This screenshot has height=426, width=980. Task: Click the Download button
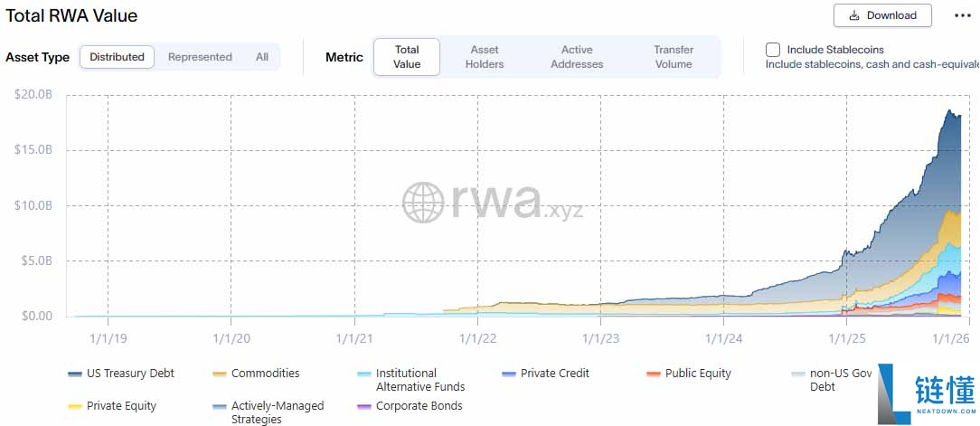pyautogui.click(x=881, y=15)
